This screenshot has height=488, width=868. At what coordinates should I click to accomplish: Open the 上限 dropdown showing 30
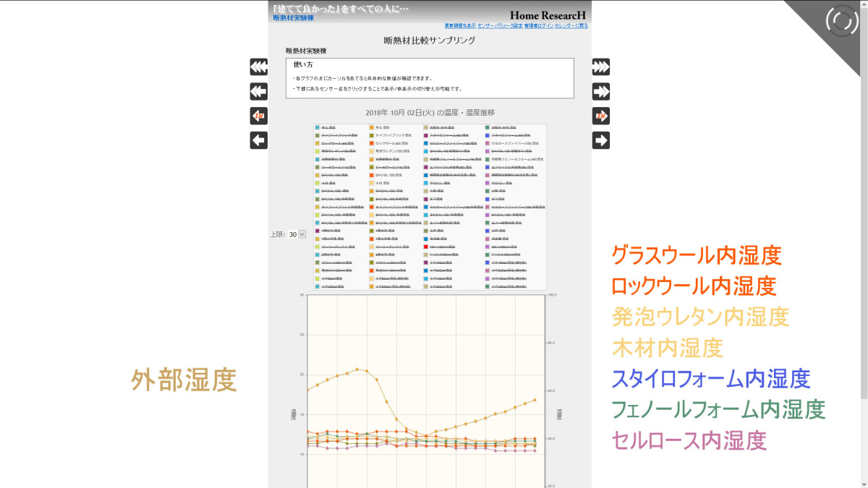[297, 234]
